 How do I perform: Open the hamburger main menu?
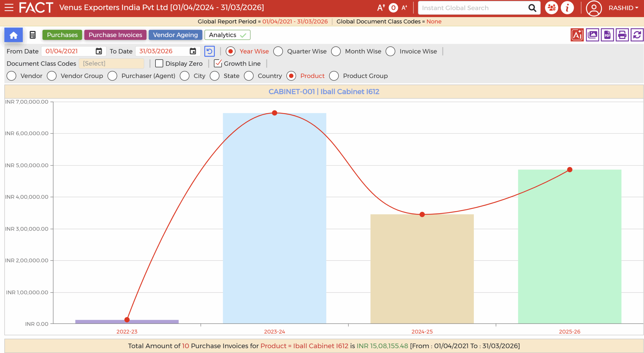tap(9, 8)
